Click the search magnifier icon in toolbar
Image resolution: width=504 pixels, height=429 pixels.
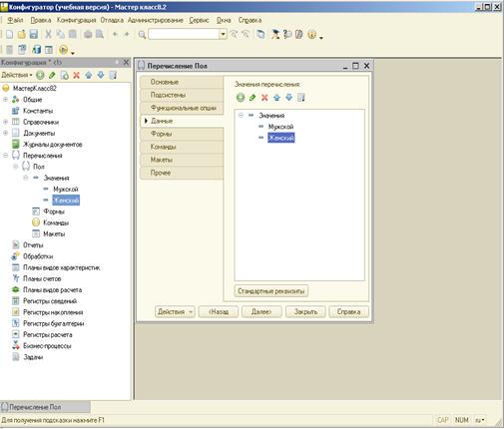click(x=142, y=35)
